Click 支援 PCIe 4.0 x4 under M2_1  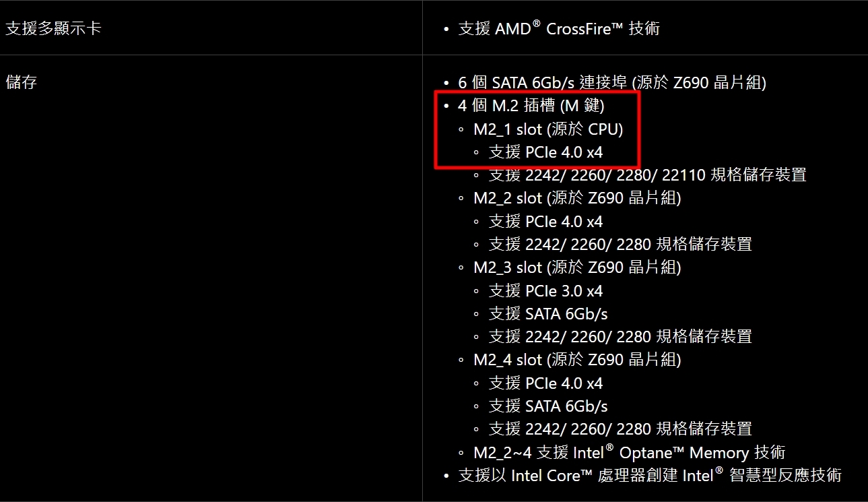coord(545,152)
